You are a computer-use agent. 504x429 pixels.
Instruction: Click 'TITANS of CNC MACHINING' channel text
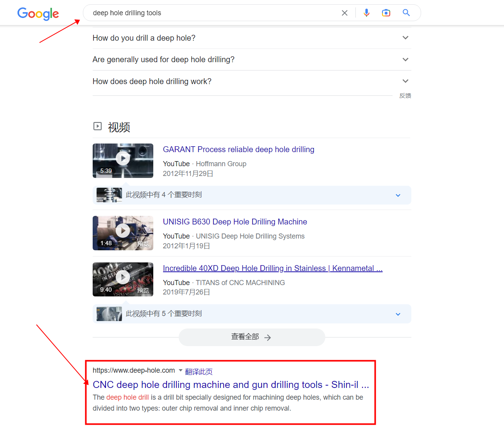pyautogui.click(x=240, y=283)
